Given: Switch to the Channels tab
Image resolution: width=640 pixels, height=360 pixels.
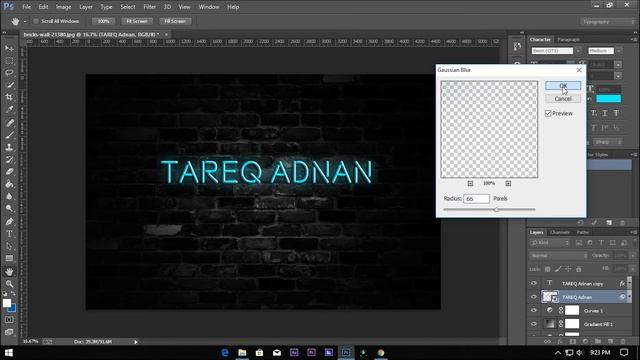Looking at the screenshot, I should click(560, 232).
